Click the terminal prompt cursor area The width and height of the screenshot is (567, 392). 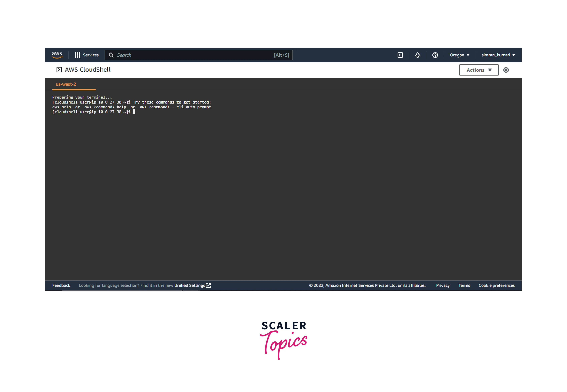[134, 112]
